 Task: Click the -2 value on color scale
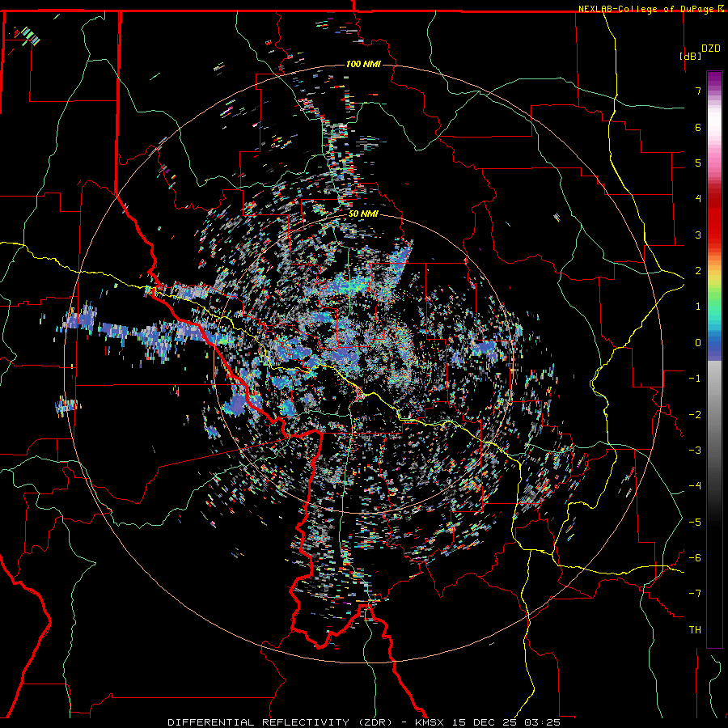pyautogui.click(x=695, y=415)
